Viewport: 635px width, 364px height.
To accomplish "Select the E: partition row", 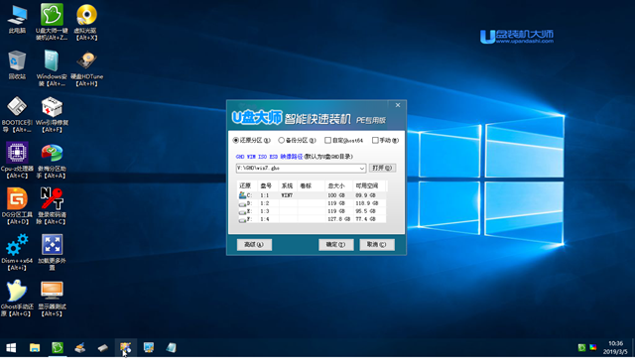I will [311, 211].
